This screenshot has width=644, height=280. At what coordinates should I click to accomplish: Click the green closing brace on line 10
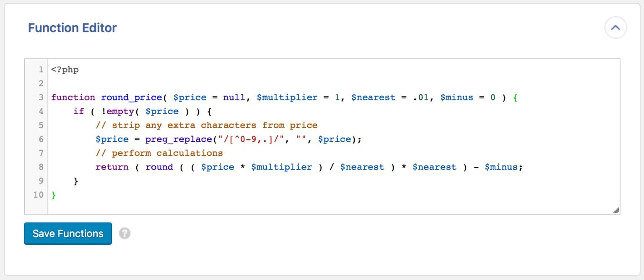[x=54, y=195]
